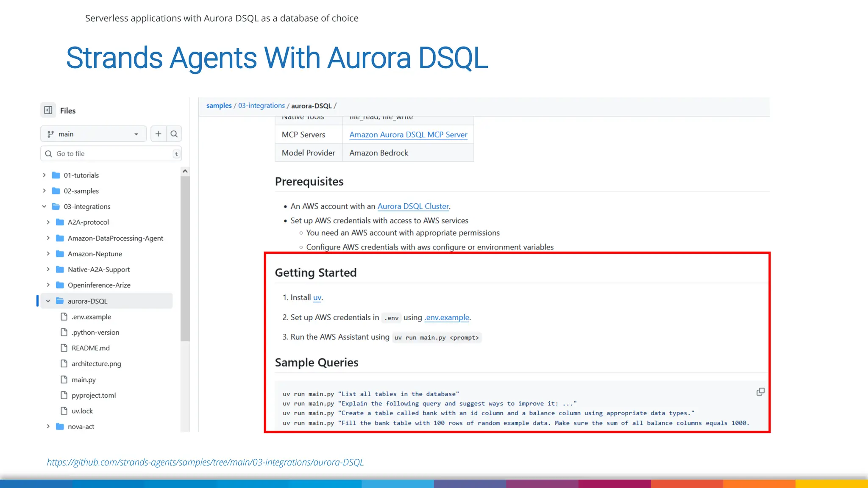Go to 03-integrations in the breadcrumb
868x488 pixels.
pos(262,105)
